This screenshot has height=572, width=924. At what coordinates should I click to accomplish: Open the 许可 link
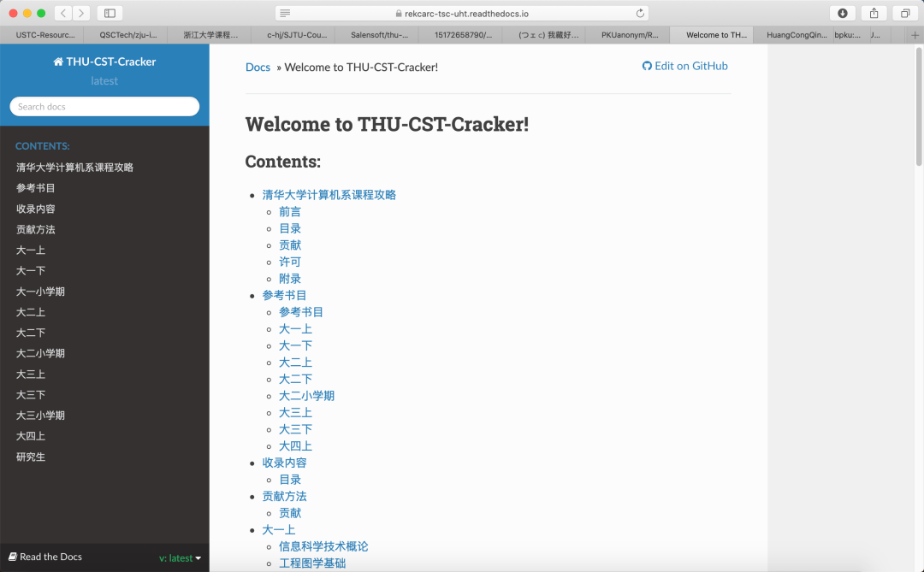point(290,262)
